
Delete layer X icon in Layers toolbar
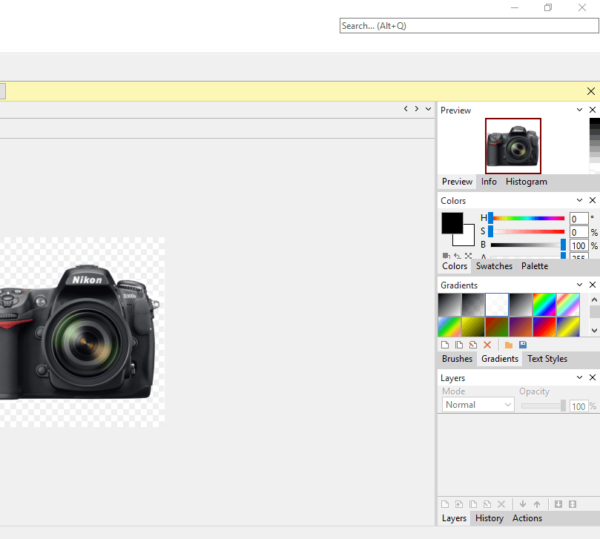coord(501,504)
